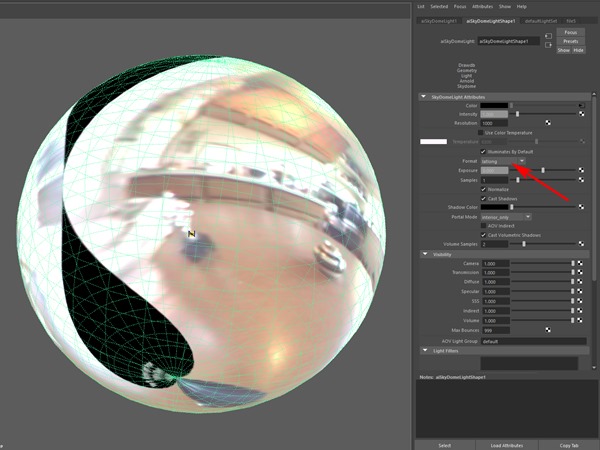This screenshot has height=450, width=600.
Task: Click the map button on the Camera row
Action: [x=580, y=263]
